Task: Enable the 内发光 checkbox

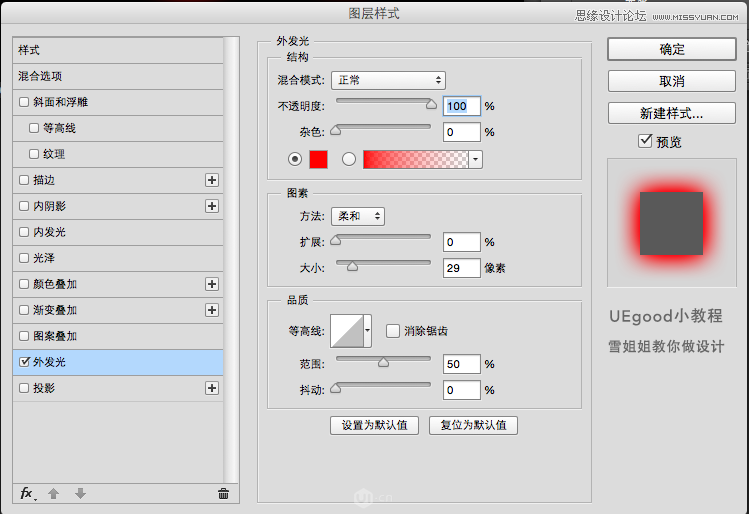Action: coord(24,232)
